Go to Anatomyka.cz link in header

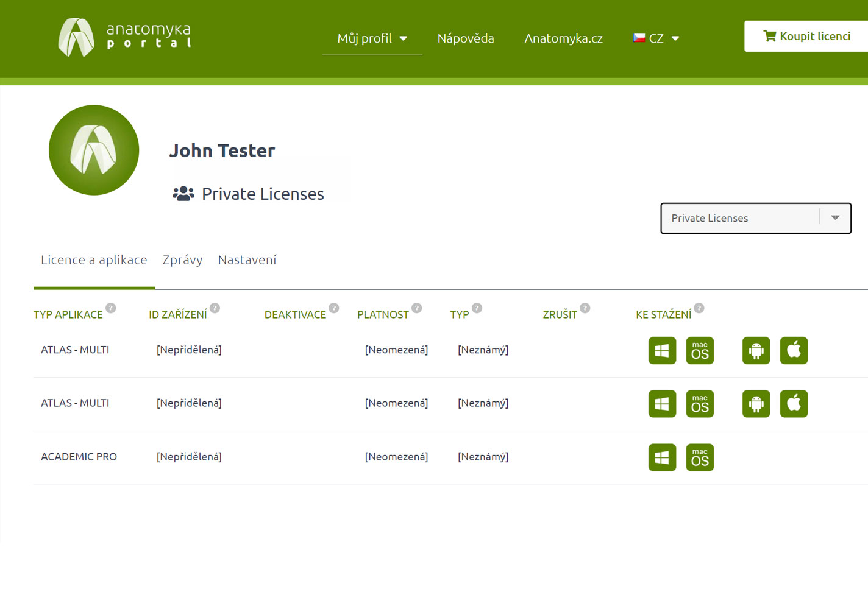coord(563,38)
